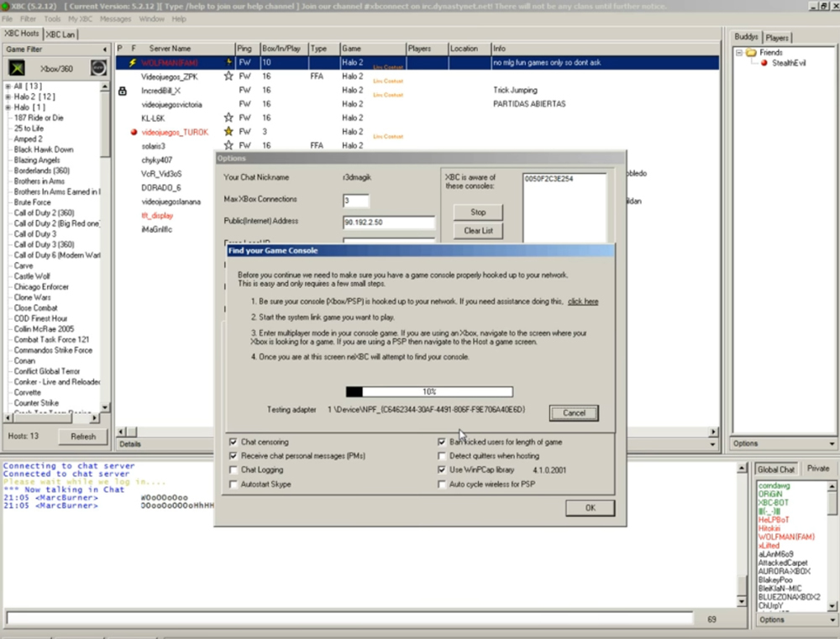The height and width of the screenshot is (639, 840).
Task: Click the server list horizontal scrollbar
Action: click(x=417, y=432)
